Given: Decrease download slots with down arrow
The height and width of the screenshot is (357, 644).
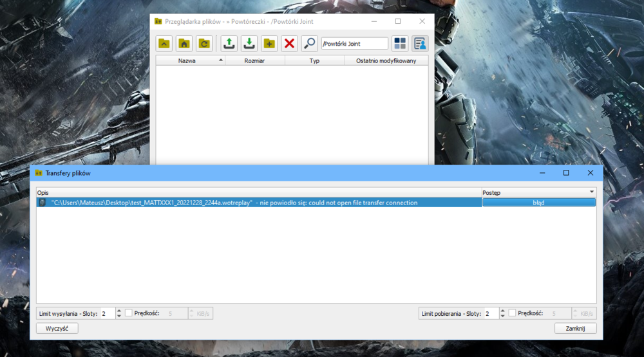Looking at the screenshot, I should (x=503, y=316).
